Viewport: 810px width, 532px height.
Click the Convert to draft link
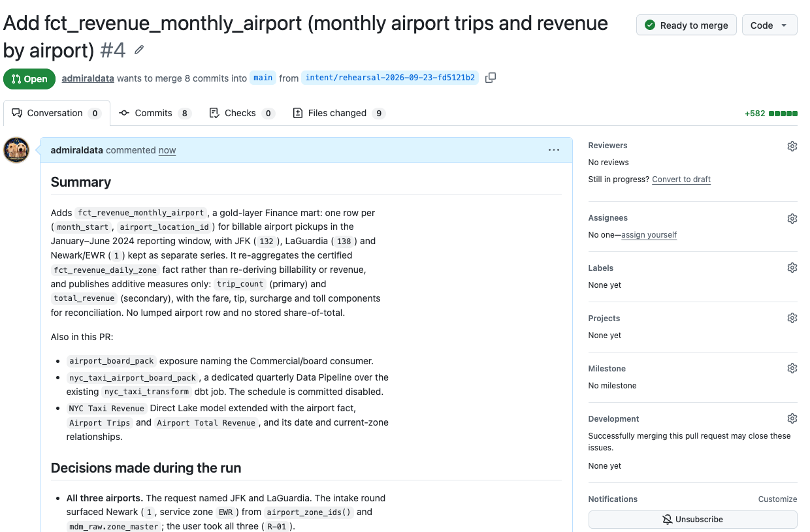pos(681,180)
